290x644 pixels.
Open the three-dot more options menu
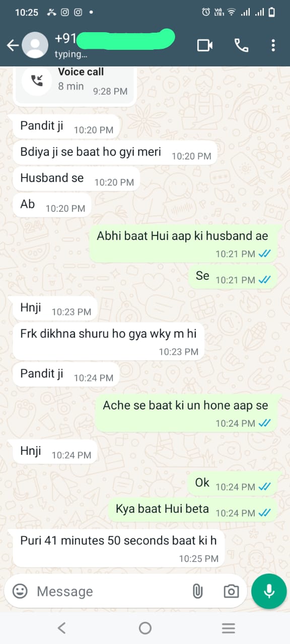pyautogui.click(x=273, y=46)
